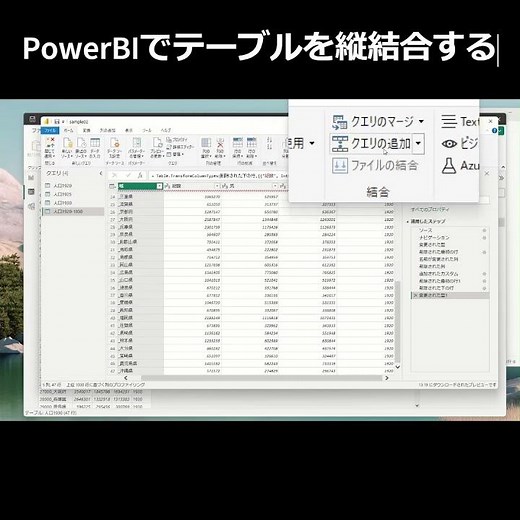The width and height of the screenshot is (520, 520).
Task: Click the 行の削除 icon
Action: tap(252, 143)
